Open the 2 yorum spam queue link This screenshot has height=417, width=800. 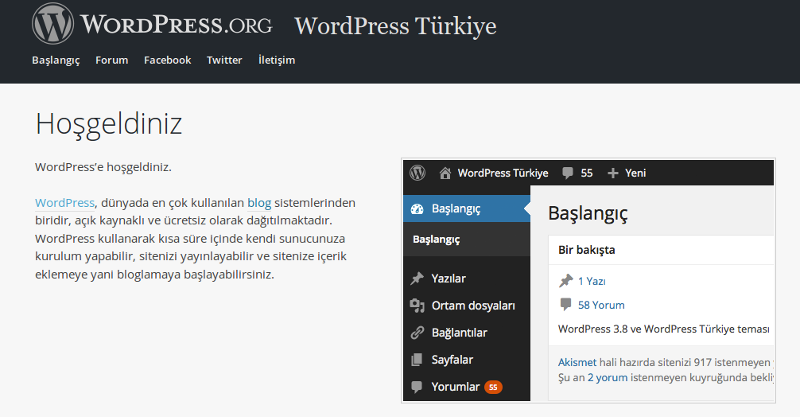click(x=607, y=378)
